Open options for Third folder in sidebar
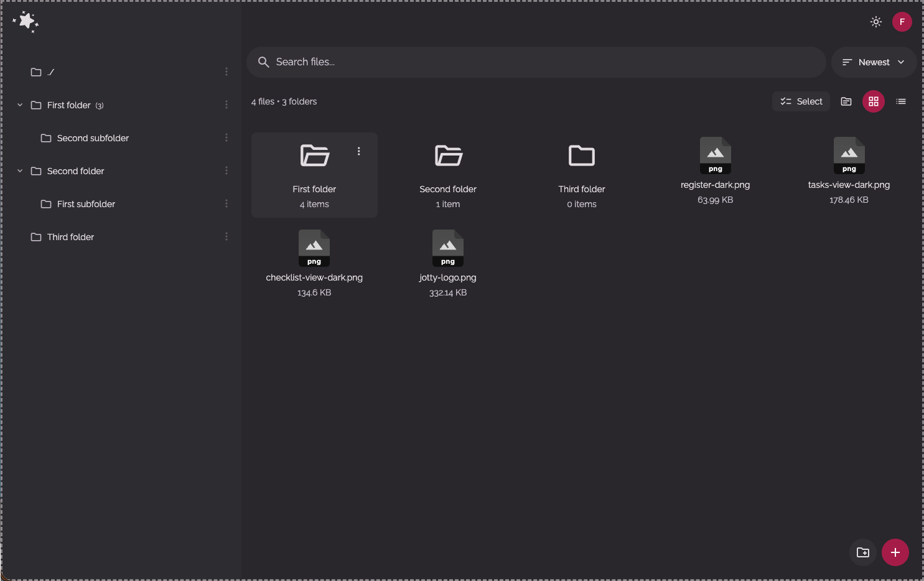Viewport: 924px width, 581px height. [x=226, y=237]
